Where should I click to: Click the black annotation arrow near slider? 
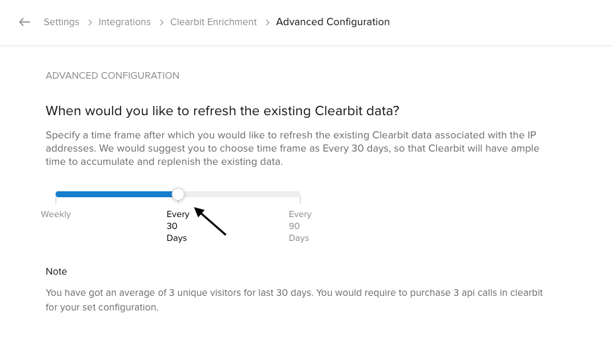[x=211, y=221]
